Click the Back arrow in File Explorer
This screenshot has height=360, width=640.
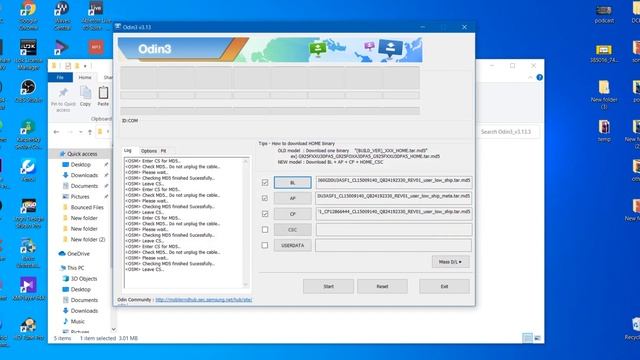point(56,132)
